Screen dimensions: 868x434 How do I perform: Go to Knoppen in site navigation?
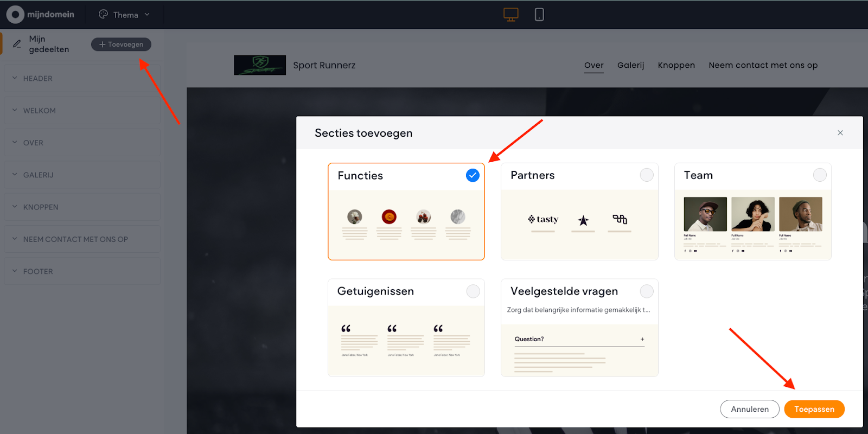pyautogui.click(x=676, y=65)
